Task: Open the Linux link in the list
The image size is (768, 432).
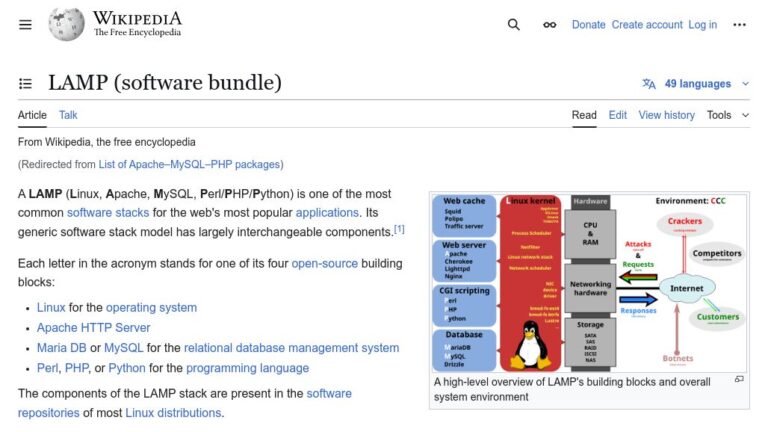Action: coord(51,308)
